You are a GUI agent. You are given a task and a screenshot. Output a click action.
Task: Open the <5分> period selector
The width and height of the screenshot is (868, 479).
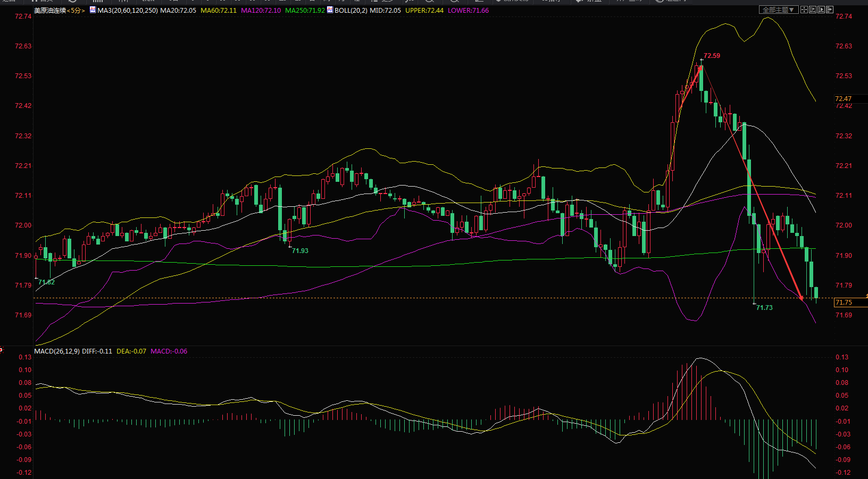76,11
